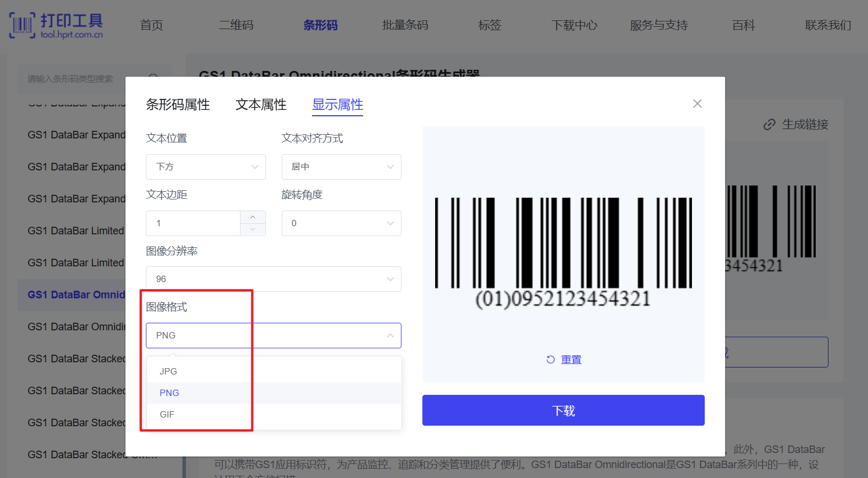The width and height of the screenshot is (868, 478).
Task: Switch to the 文本属性 tab
Action: tap(261, 105)
